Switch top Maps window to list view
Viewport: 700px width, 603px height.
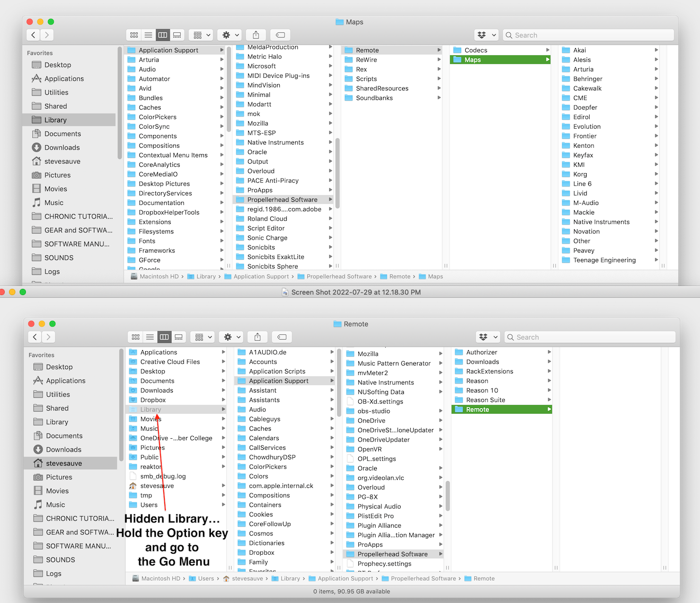click(x=148, y=35)
